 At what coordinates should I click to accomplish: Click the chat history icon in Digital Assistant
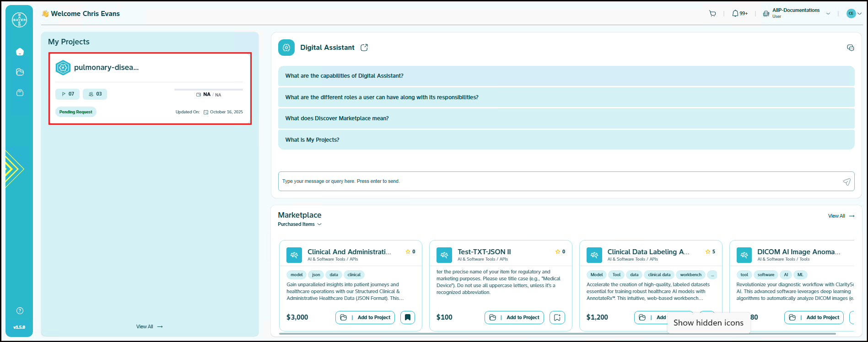pos(850,48)
